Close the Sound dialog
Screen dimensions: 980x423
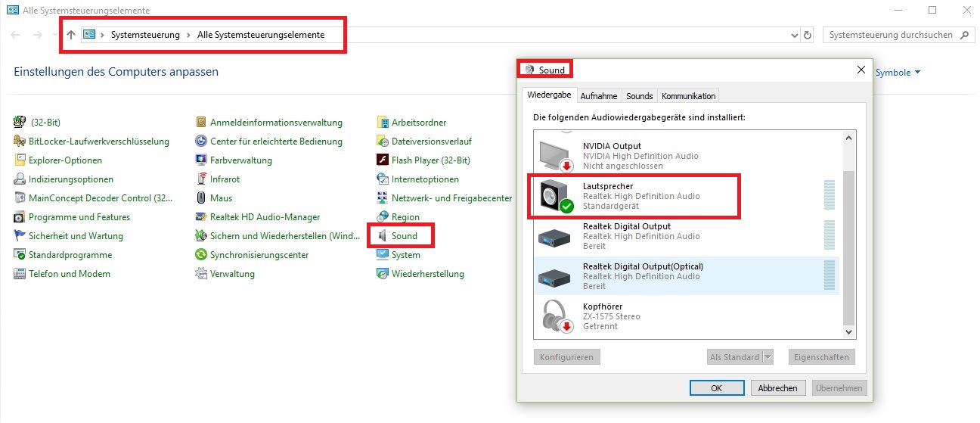tap(861, 70)
